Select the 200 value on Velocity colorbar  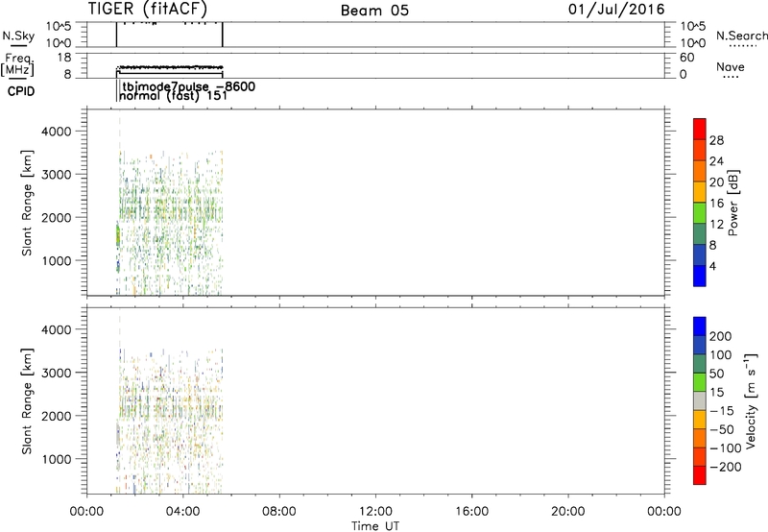[721, 336]
